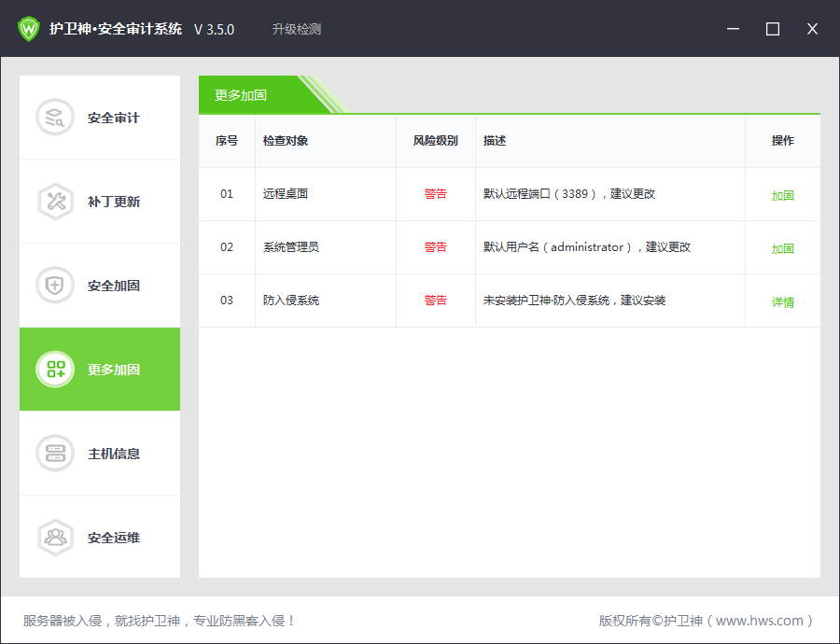The height and width of the screenshot is (644, 840).
Task: Click the 更多加固 grid-plus icon
Action: coord(55,370)
